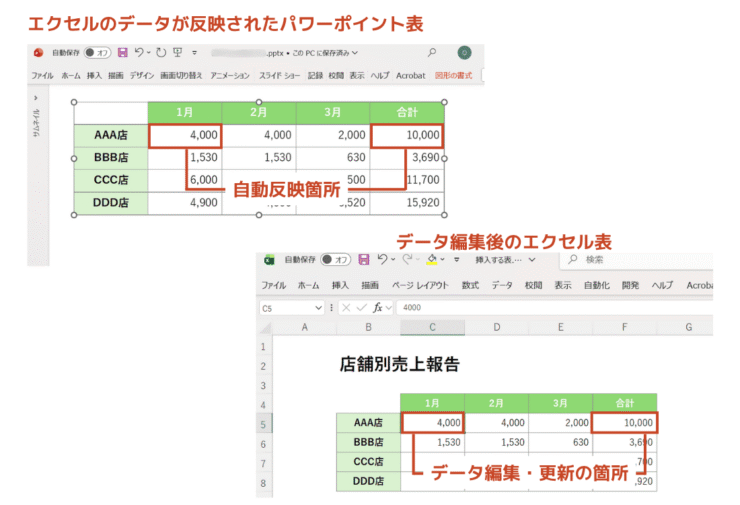Open Name Box dropdown arrow
The height and width of the screenshot is (505, 740).
[x=319, y=308]
